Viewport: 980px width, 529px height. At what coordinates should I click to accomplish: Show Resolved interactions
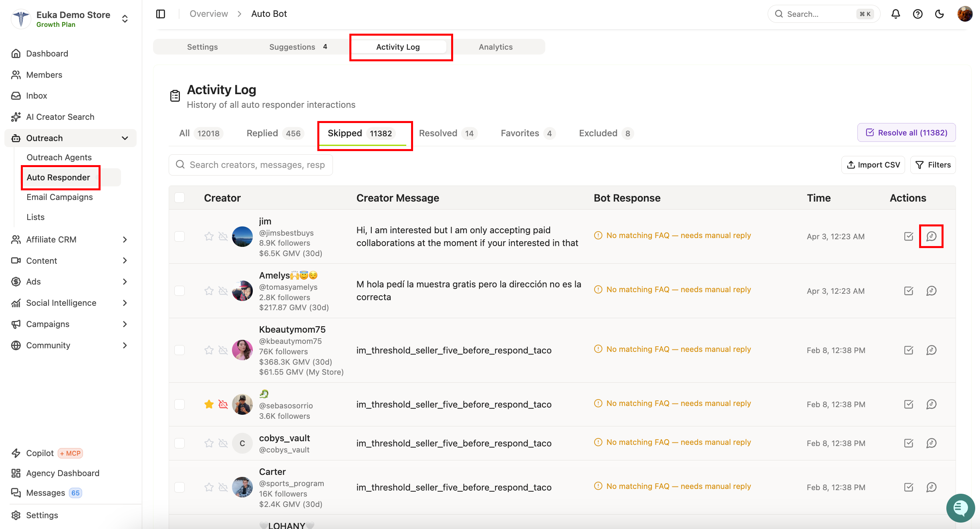coord(448,133)
